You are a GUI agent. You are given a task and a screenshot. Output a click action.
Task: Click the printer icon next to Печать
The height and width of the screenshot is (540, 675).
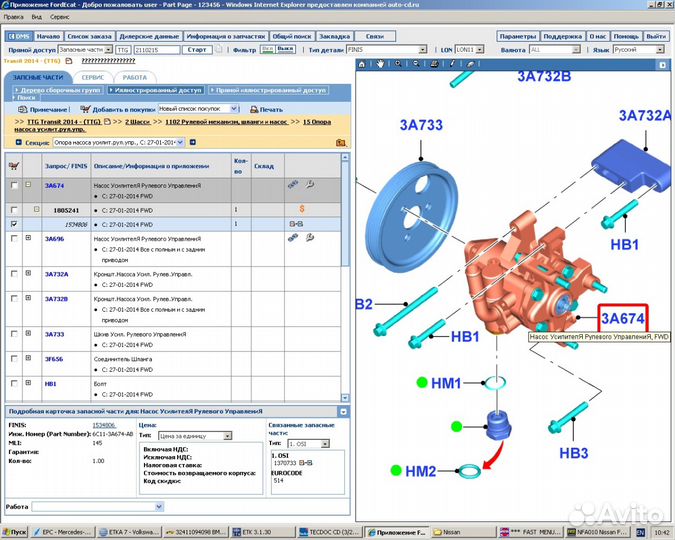tap(253, 109)
